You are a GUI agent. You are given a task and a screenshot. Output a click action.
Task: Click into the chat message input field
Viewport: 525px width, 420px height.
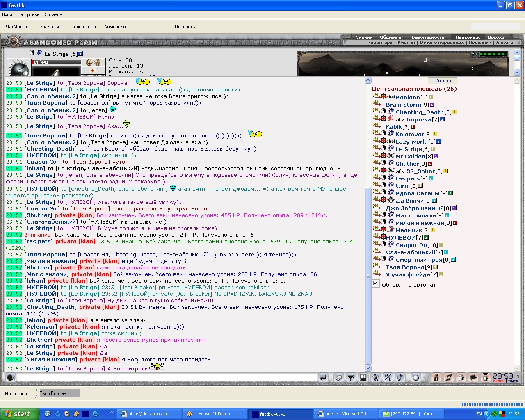[167, 378]
